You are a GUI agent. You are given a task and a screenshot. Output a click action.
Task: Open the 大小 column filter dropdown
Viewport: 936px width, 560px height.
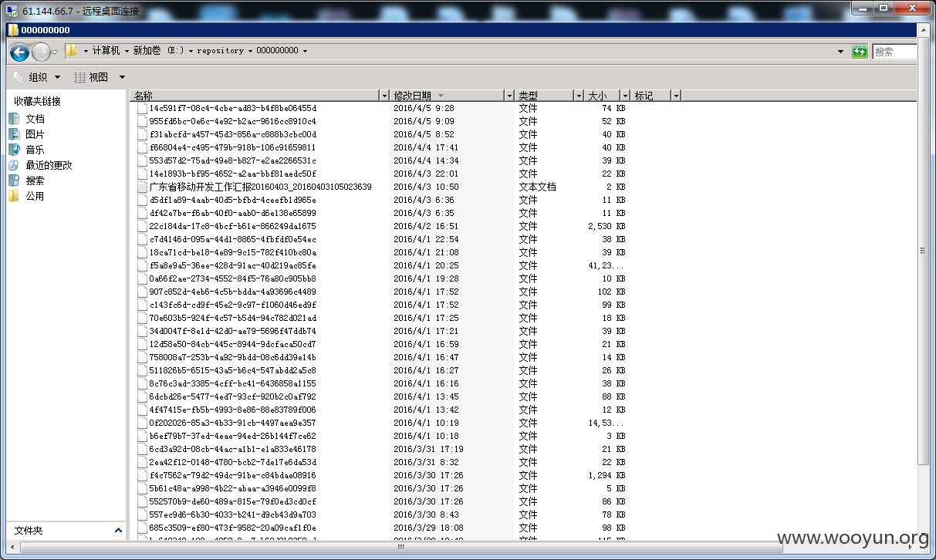(x=625, y=96)
